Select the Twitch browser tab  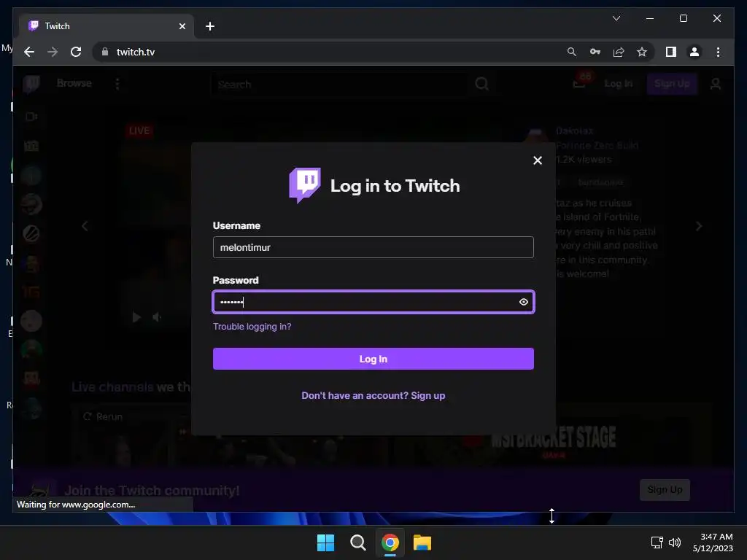[x=107, y=26]
